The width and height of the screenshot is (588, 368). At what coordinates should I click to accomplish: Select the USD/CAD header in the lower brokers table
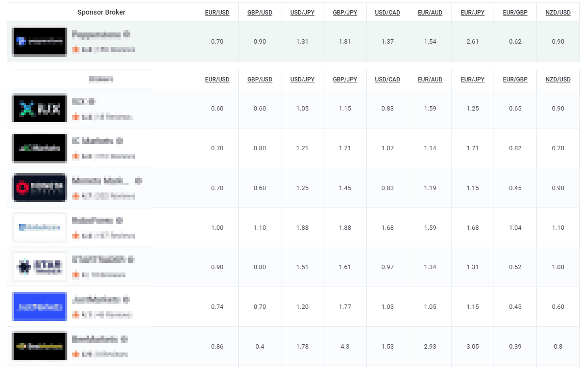(387, 80)
